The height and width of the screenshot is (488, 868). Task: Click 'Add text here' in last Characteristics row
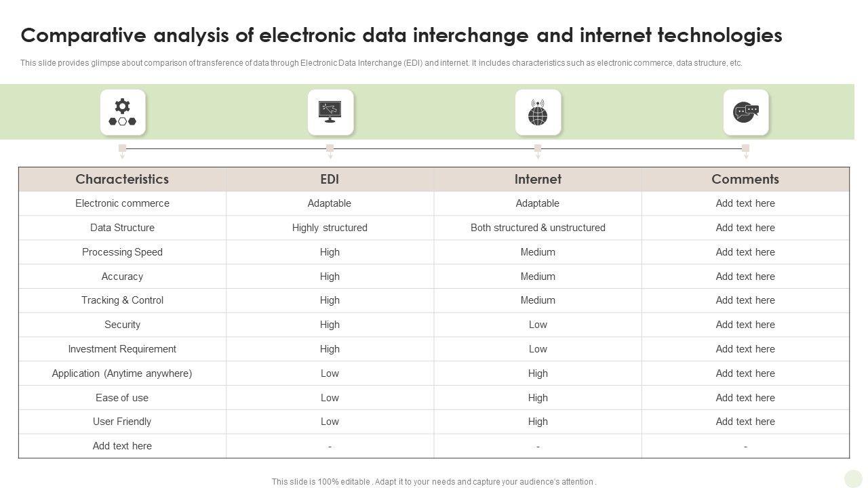(122, 446)
